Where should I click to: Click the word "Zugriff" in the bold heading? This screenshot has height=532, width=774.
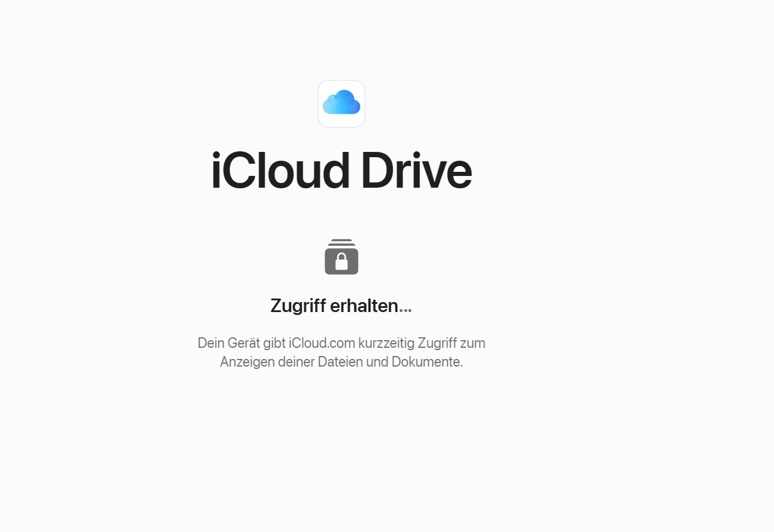298,306
